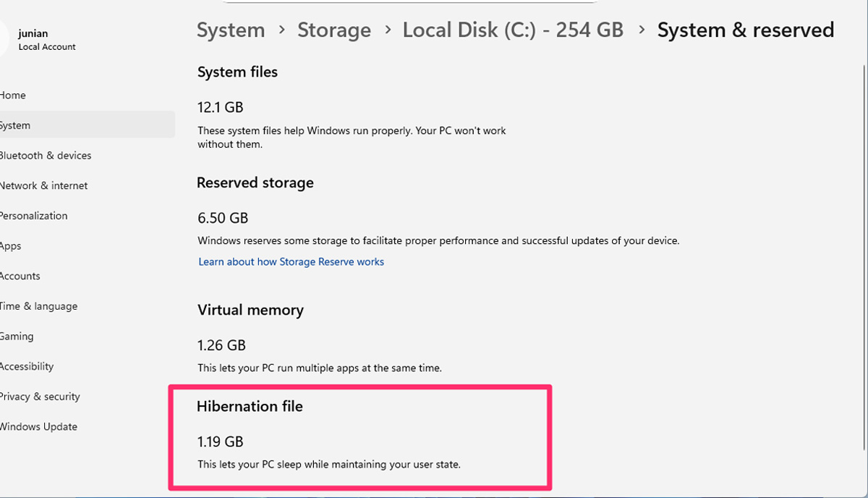Open Windows Update in the sidebar
Screen dimensions: 868x498
coord(38,427)
